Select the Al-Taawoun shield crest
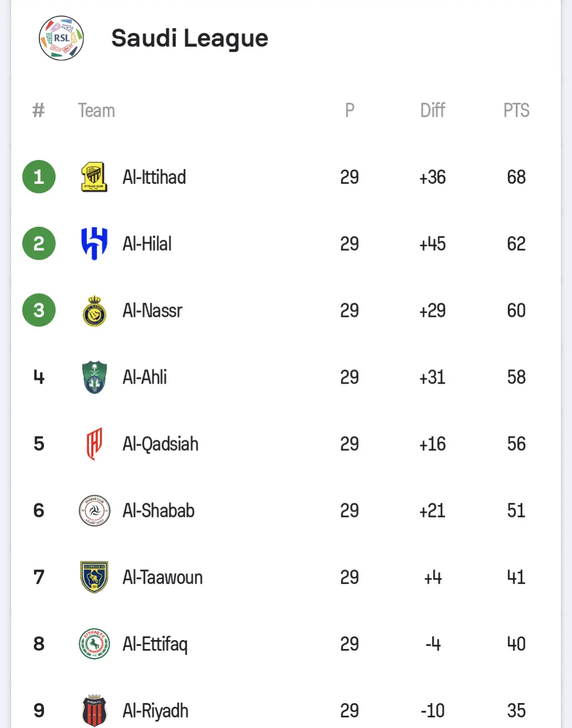Screen dimensions: 572x728 [94, 577]
